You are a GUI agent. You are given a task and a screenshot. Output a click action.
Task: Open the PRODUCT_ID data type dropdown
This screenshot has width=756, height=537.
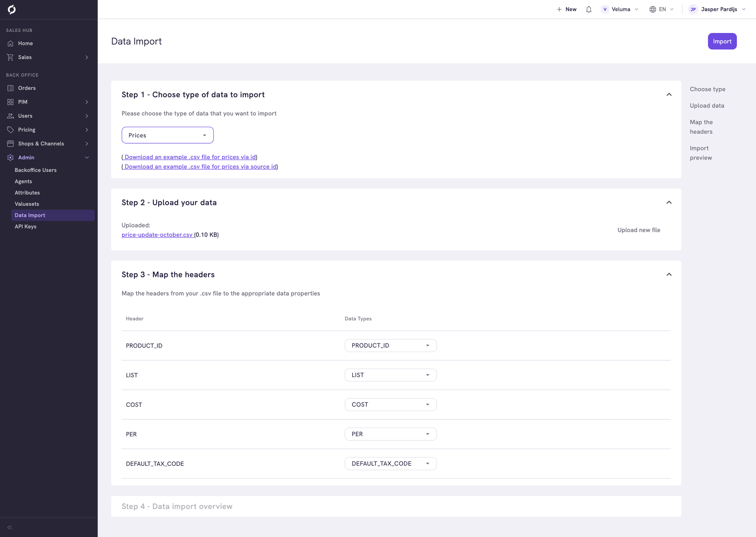391,346
